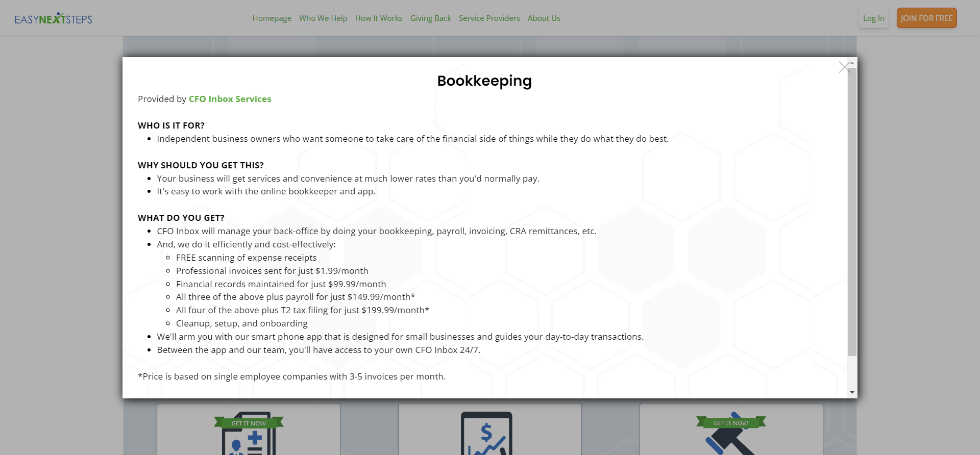
Task: Click the JOIN FOR FREE button
Action: 926,18
